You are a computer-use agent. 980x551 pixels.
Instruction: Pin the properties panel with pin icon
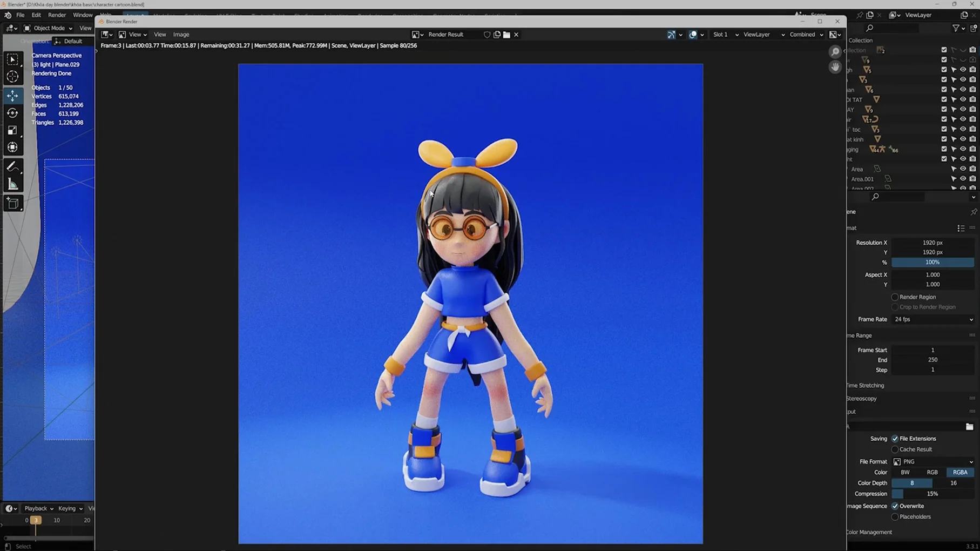(x=974, y=212)
